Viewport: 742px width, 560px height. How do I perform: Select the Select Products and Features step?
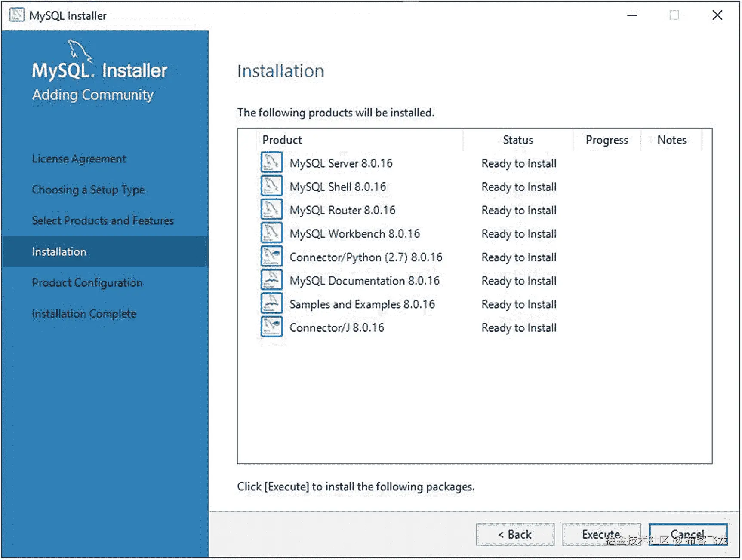pyautogui.click(x=103, y=220)
